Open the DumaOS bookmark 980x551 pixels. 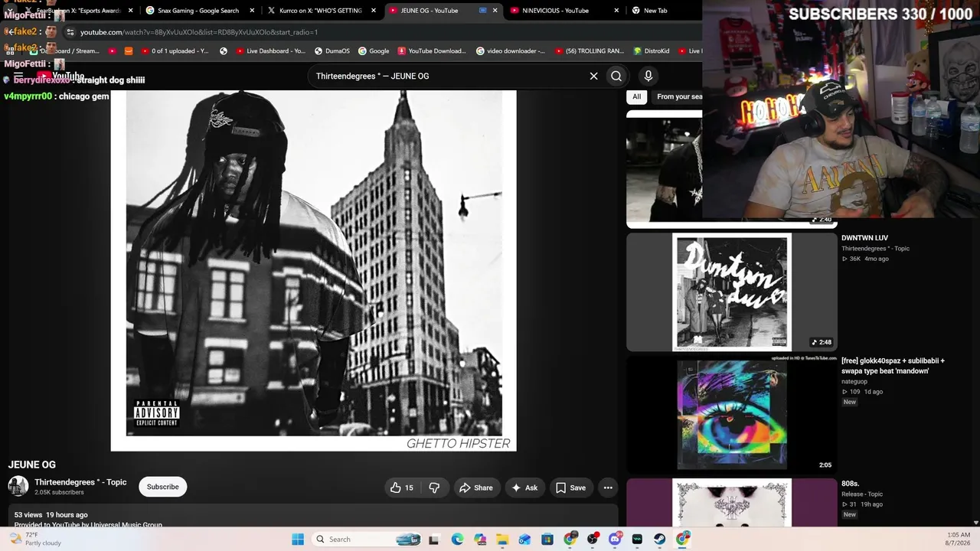coord(332,51)
